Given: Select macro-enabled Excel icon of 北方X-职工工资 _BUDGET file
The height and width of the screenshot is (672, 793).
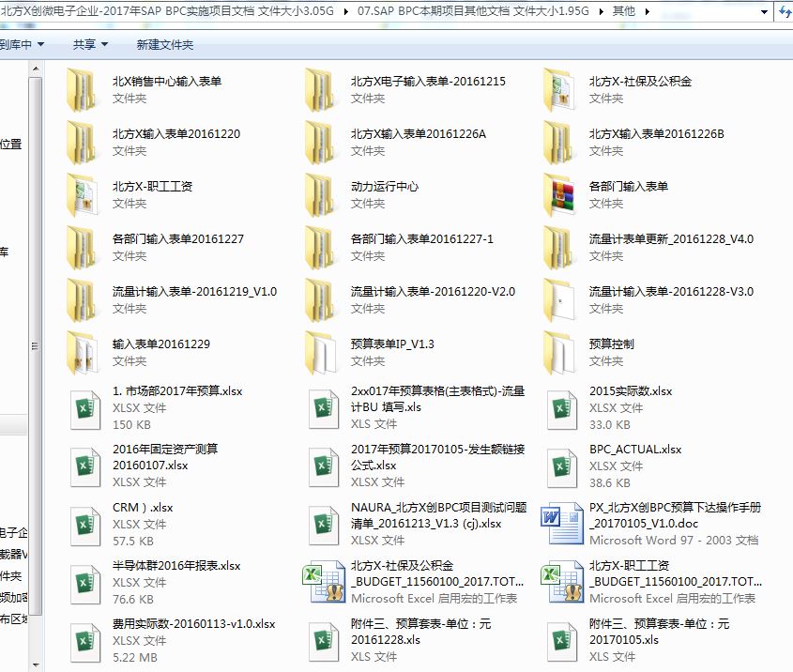Looking at the screenshot, I should [x=562, y=581].
